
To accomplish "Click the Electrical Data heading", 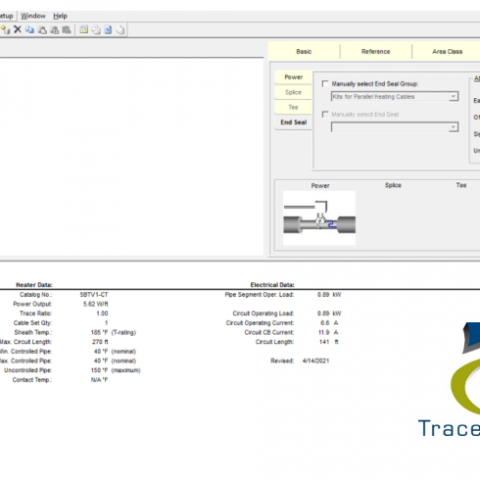I will point(272,285).
